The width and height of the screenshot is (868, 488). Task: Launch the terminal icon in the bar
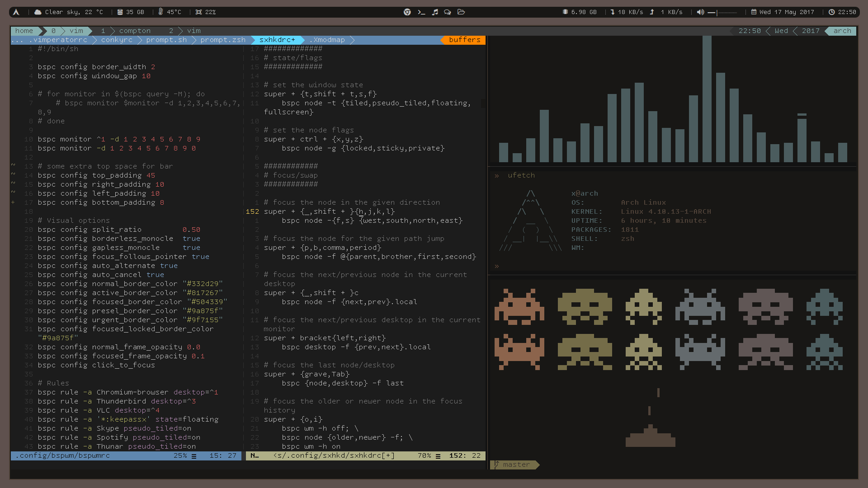coord(421,12)
